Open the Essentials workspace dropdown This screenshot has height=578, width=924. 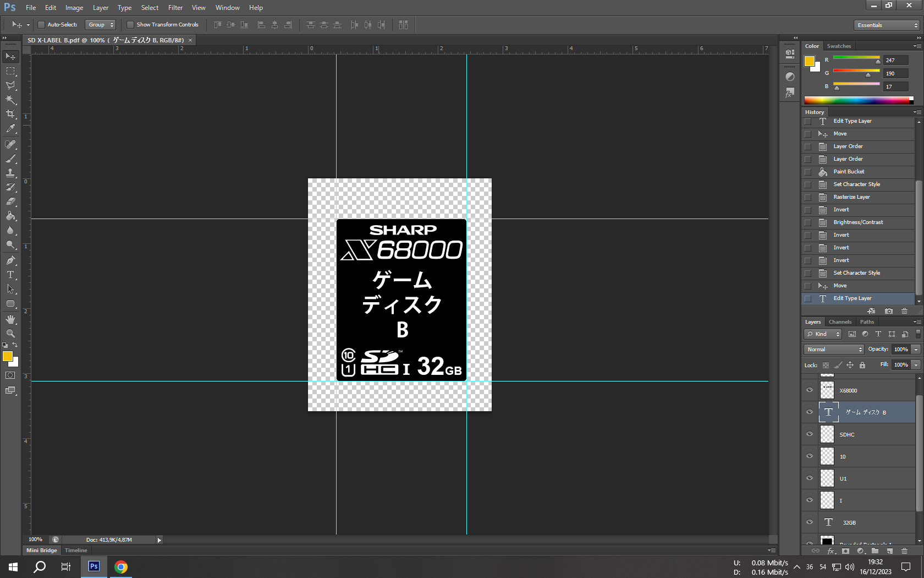[887, 25]
